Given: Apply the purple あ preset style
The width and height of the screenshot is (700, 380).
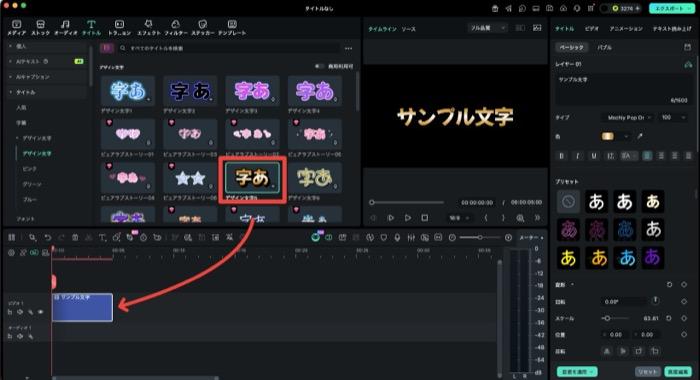Looking at the screenshot, I should coord(653,258).
